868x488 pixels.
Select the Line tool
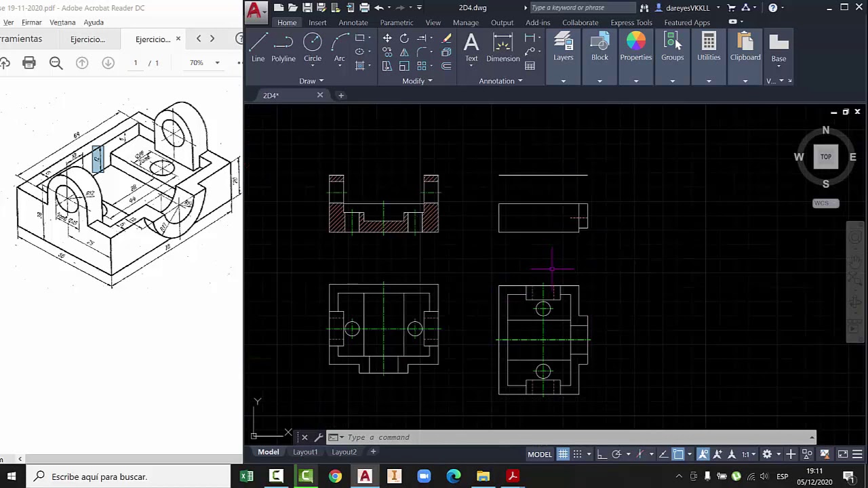point(258,47)
